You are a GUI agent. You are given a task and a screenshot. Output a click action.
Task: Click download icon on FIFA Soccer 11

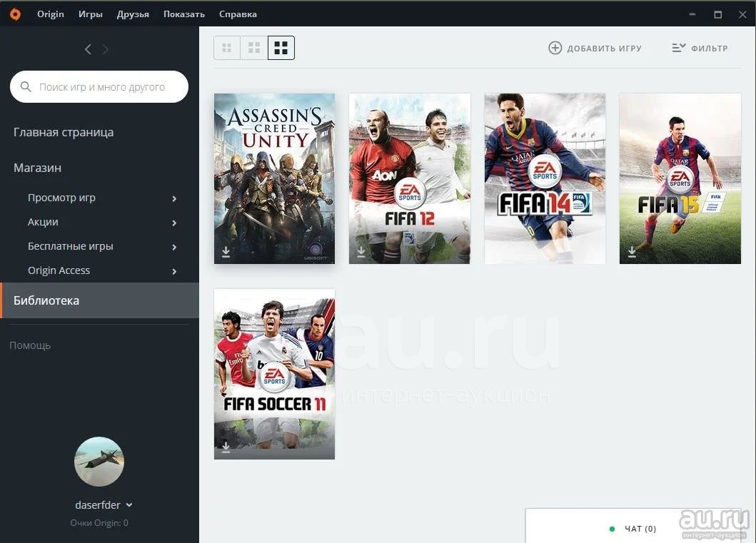click(x=226, y=447)
